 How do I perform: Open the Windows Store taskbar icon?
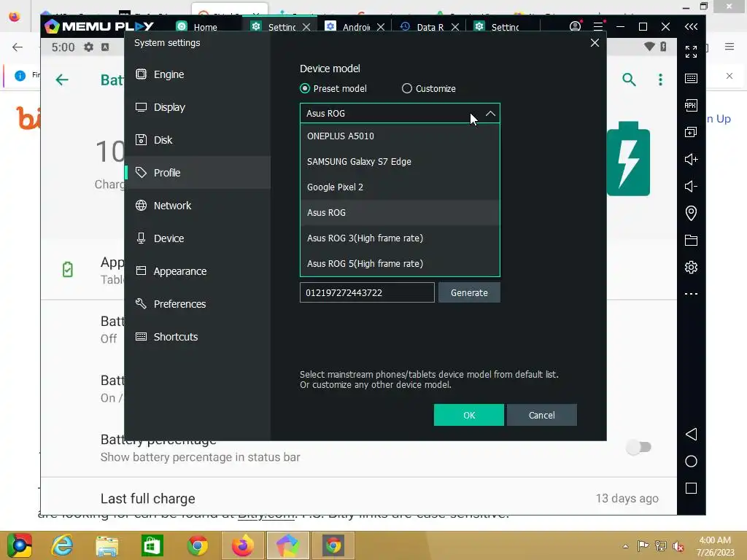tap(152, 545)
